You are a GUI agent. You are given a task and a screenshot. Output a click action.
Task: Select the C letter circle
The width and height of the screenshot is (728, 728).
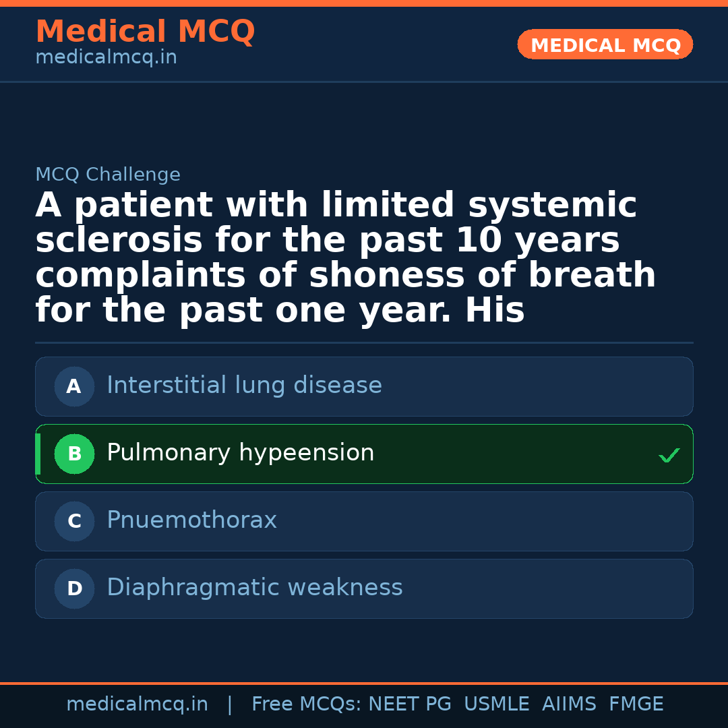(x=74, y=522)
